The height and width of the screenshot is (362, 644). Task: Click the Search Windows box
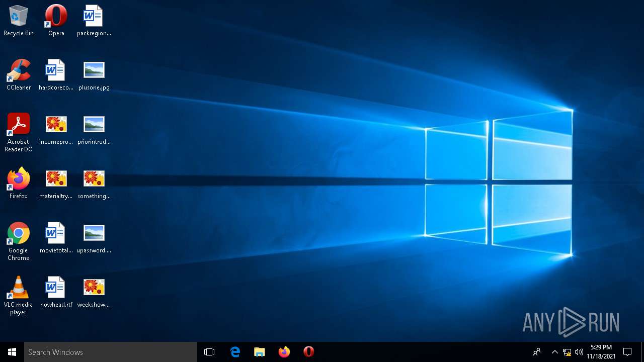[x=111, y=352]
